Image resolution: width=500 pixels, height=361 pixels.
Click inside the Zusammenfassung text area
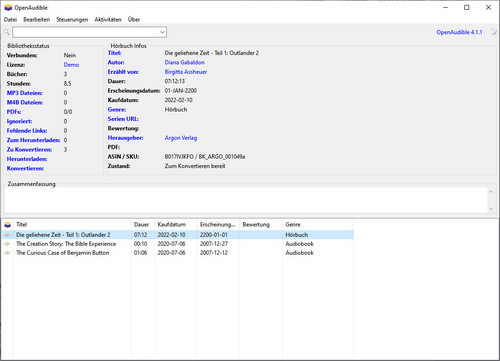click(x=246, y=200)
